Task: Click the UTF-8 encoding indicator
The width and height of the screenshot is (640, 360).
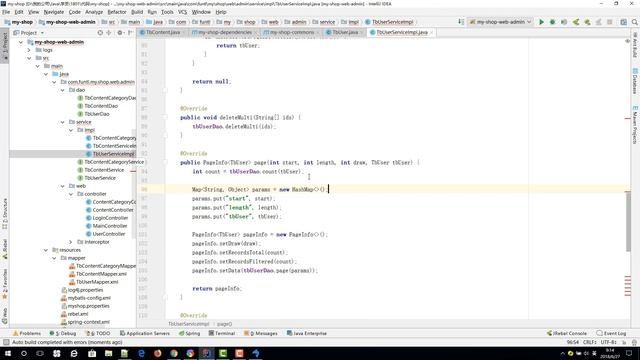Action: pyautogui.click(x=608, y=342)
